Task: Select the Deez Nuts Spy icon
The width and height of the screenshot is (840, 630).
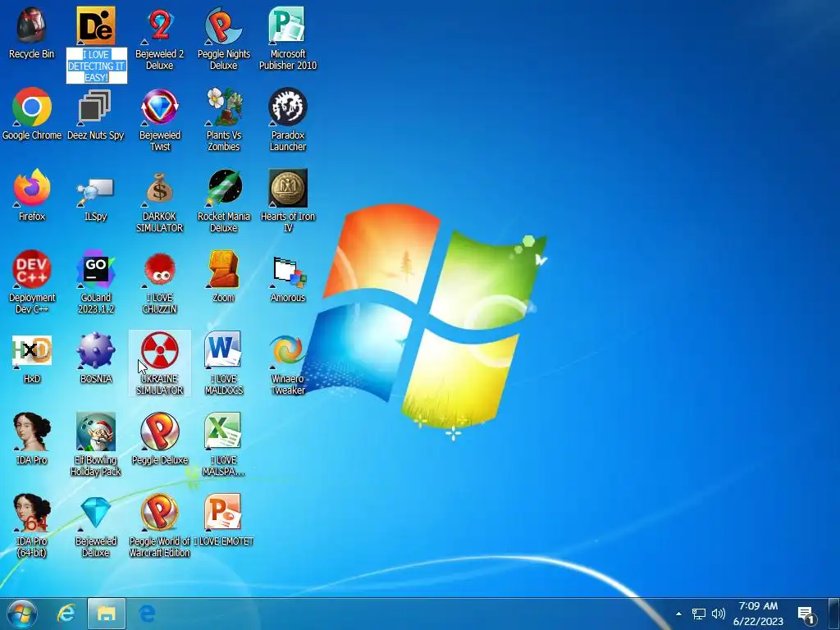Action: 95,107
